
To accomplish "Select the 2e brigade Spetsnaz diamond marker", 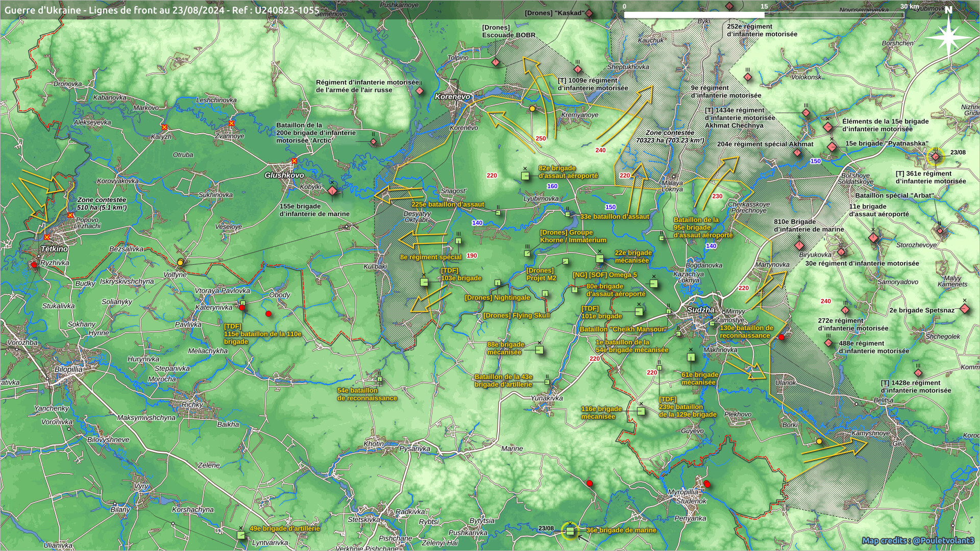I will pos(964,309).
